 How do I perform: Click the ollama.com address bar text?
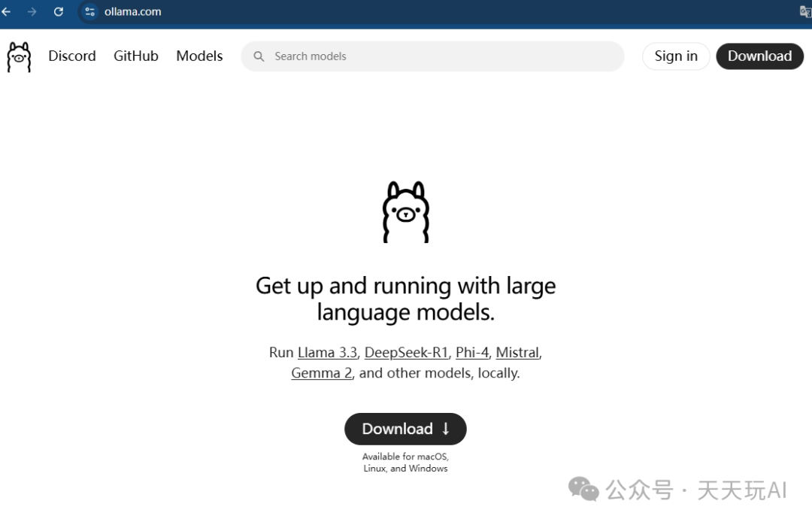click(132, 11)
